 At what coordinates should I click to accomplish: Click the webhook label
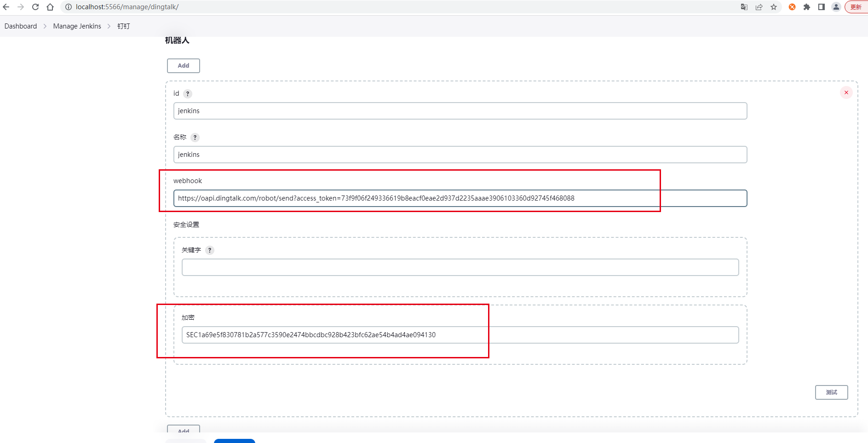(x=188, y=181)
